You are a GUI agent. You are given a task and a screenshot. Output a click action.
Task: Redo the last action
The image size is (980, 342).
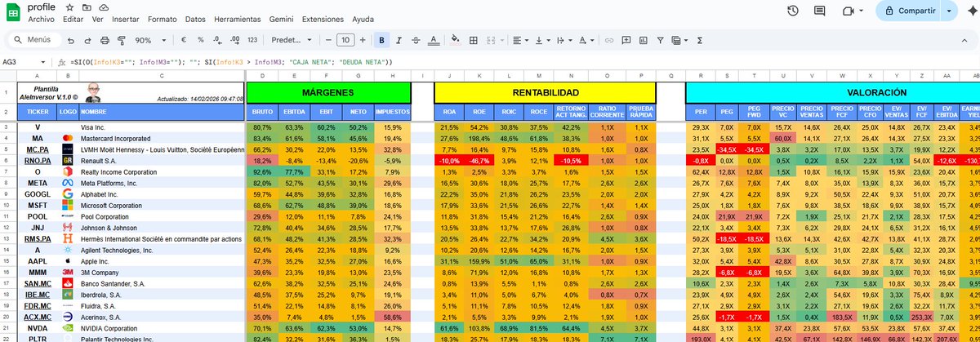88,39
